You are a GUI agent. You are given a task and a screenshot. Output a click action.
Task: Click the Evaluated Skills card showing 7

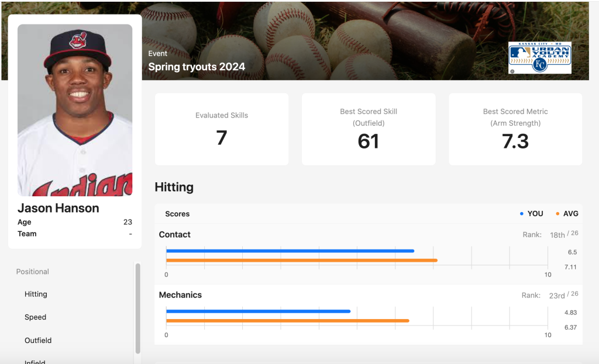pos(221,129)
